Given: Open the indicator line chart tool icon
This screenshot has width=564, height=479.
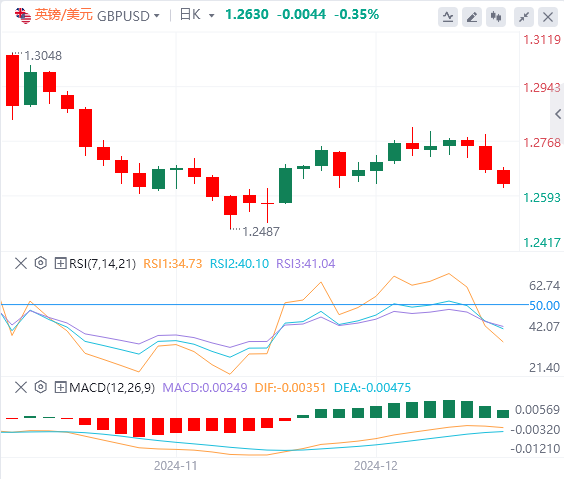Looking at the screenshot, I should click(x=448, y=17).
